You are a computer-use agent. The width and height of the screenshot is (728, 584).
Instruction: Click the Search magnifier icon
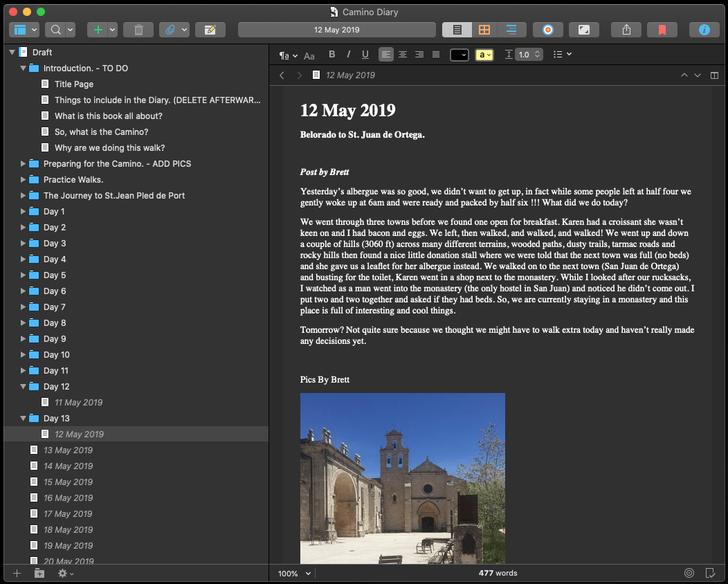(x=56, y=30)
